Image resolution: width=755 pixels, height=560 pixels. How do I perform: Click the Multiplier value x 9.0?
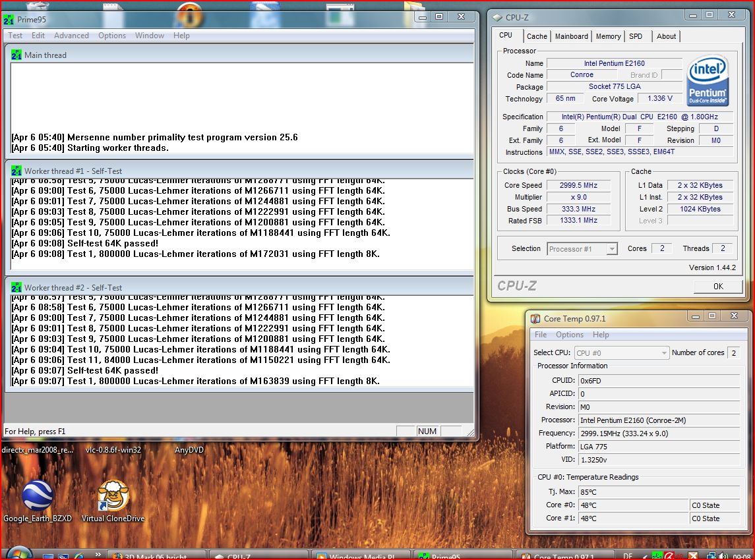click(578, 197)
